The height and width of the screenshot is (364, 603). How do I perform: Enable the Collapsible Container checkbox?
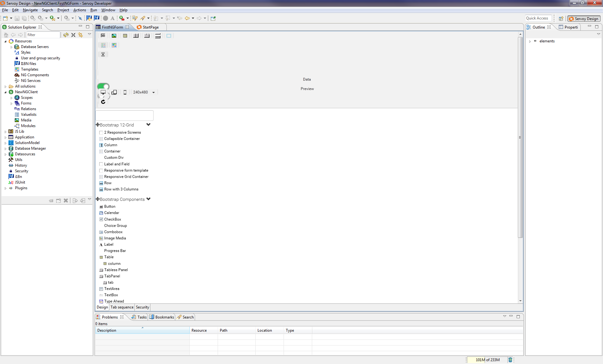(101, 139)
